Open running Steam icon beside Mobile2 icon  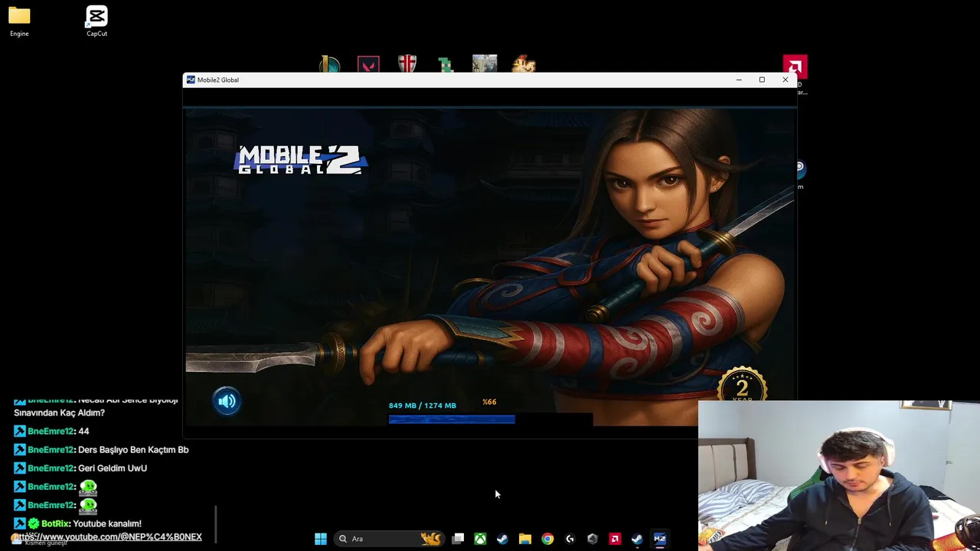pyautogui.click(x=637, y=539)
